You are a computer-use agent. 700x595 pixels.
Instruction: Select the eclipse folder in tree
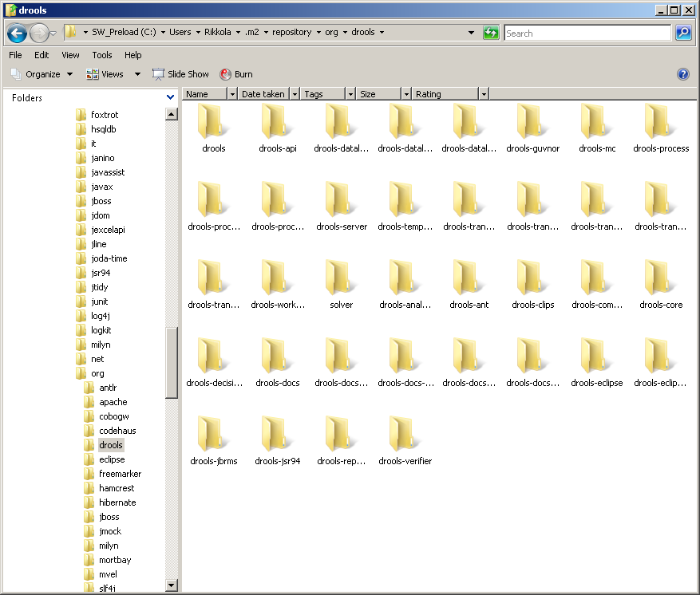tap(112, 459)
